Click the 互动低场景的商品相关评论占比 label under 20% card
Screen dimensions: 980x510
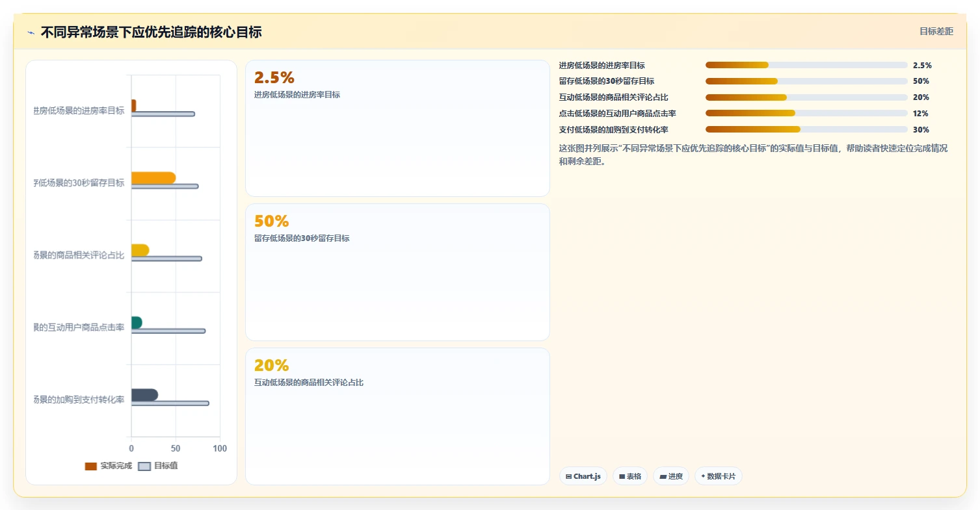309,382
